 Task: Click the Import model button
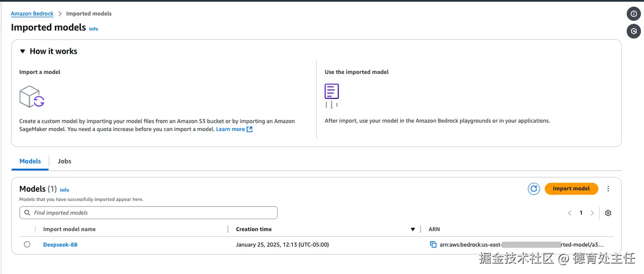click(571, 189)
